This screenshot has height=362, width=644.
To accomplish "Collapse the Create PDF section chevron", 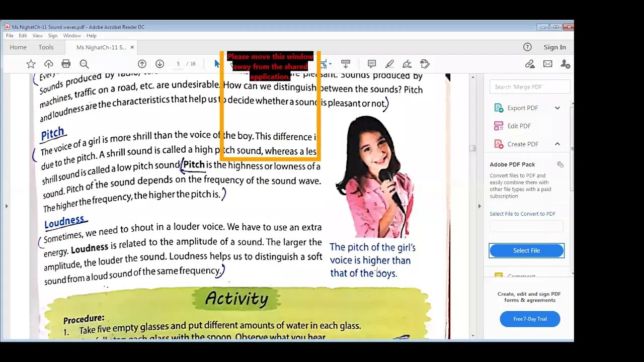I will tap(557, 144).
